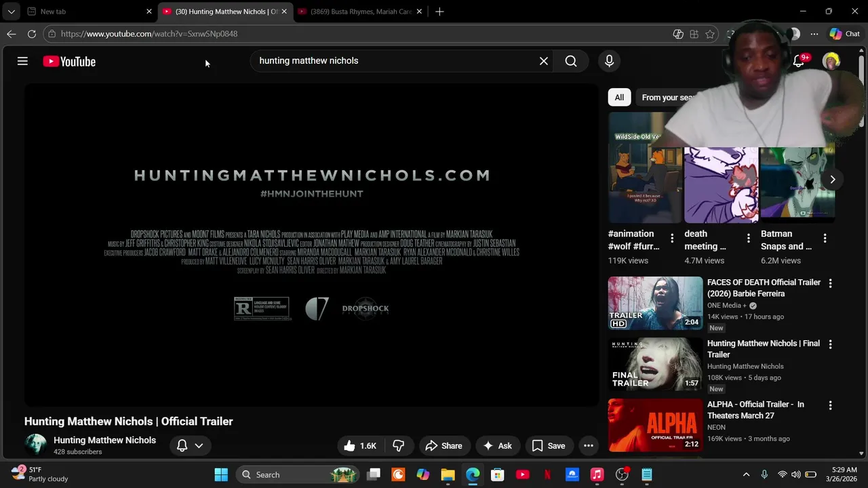
Task: Open the YouTube hamburger guide menu
Action: pos(22,61)
